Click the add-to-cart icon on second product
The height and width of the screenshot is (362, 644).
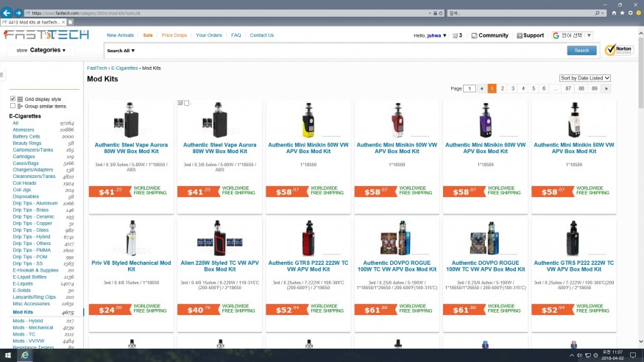coord(180,103)
